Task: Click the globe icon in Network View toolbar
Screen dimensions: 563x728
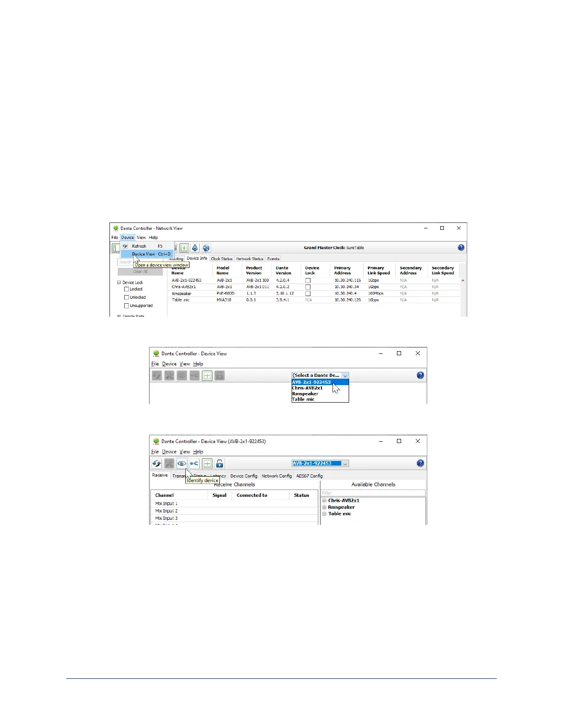Action: [206, 248]
